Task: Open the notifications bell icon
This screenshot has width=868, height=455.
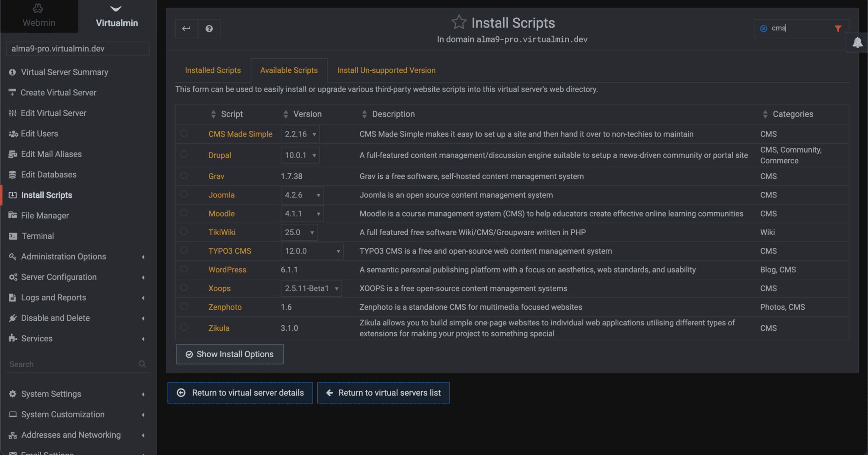Action: click(857, 42)
